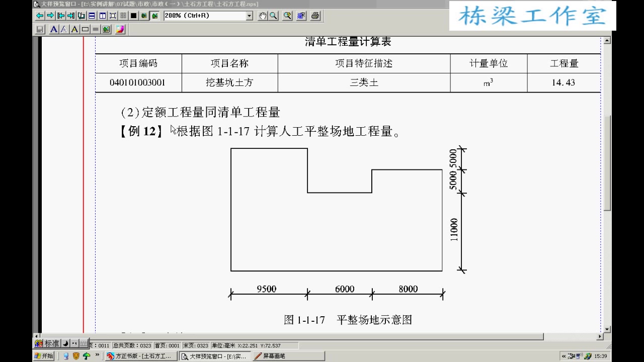Click the 总共页数 status bar field
The height and width of the screenshot is (362, 644).
[132, 346]
